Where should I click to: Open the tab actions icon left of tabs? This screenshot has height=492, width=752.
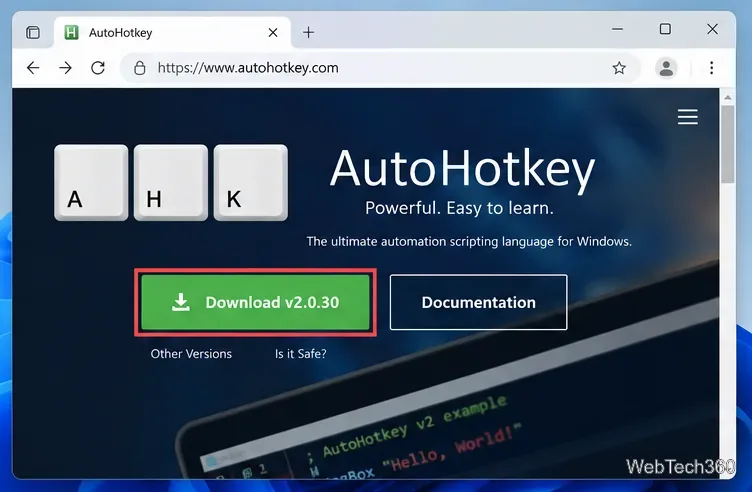click(33, 33)
